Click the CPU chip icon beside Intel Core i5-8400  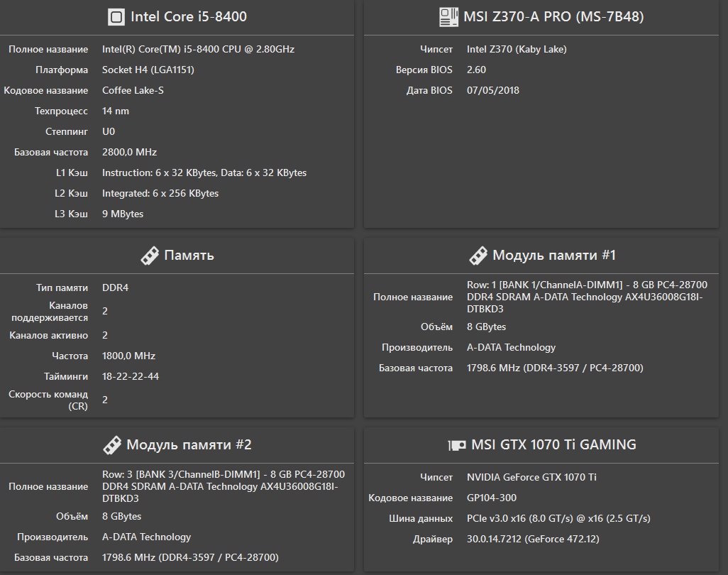[116, 17]
